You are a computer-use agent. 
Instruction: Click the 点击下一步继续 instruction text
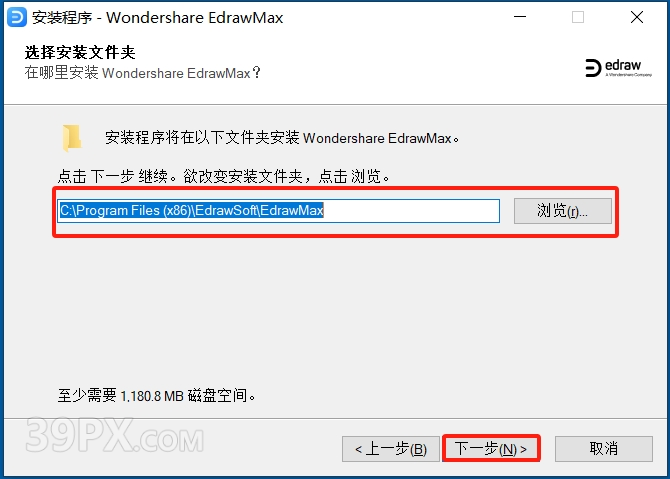(223, 176)
